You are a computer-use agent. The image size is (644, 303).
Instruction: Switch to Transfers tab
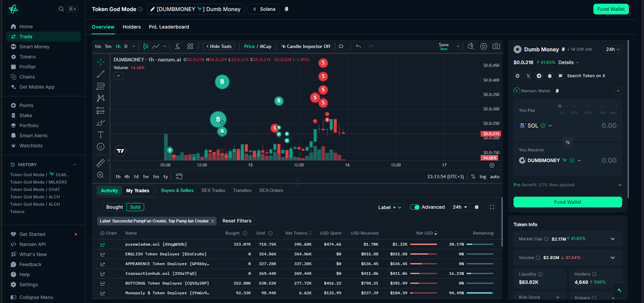coord(242,191)
